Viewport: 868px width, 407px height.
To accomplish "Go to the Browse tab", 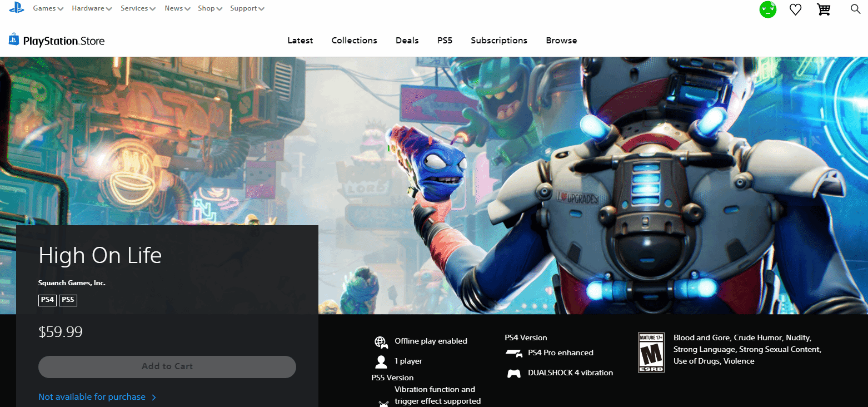I will 561,41.
